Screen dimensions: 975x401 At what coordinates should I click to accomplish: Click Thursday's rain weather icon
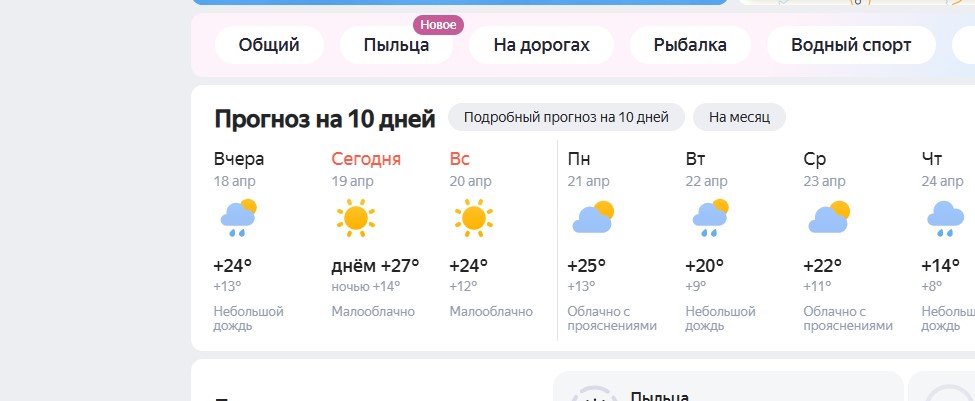tap(944, 217)
